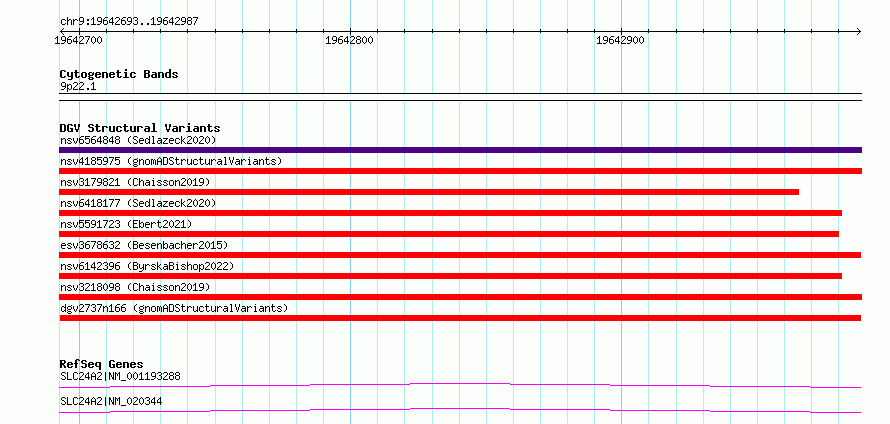Click the red bar under dgv2737n166
890x424 pixels.
click(x=460, y=318)
